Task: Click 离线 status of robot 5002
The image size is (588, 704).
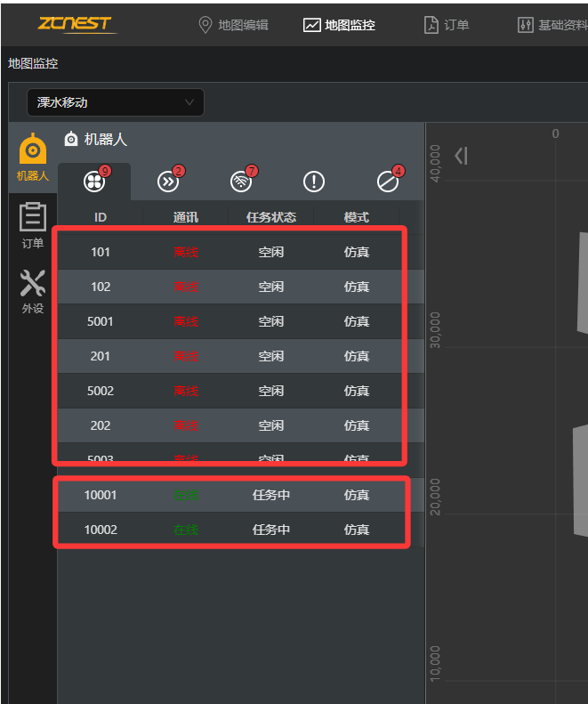Action: point(186,391)
